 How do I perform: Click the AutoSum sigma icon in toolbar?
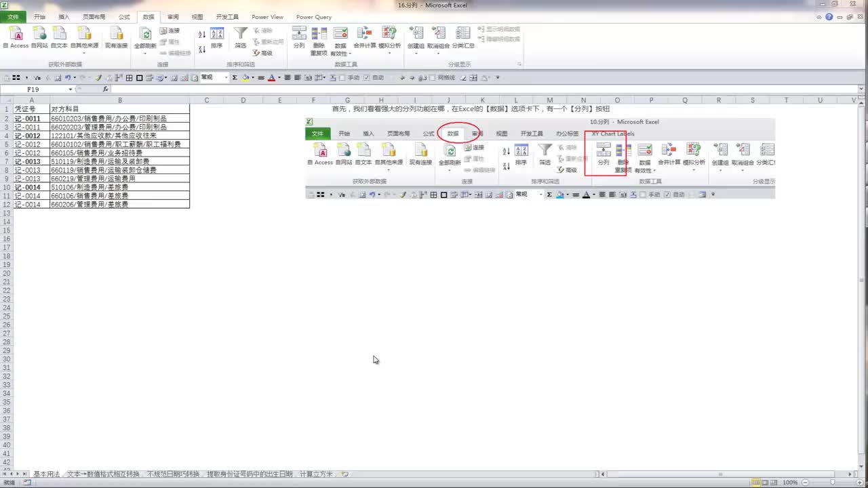click(x=235, y=78)
